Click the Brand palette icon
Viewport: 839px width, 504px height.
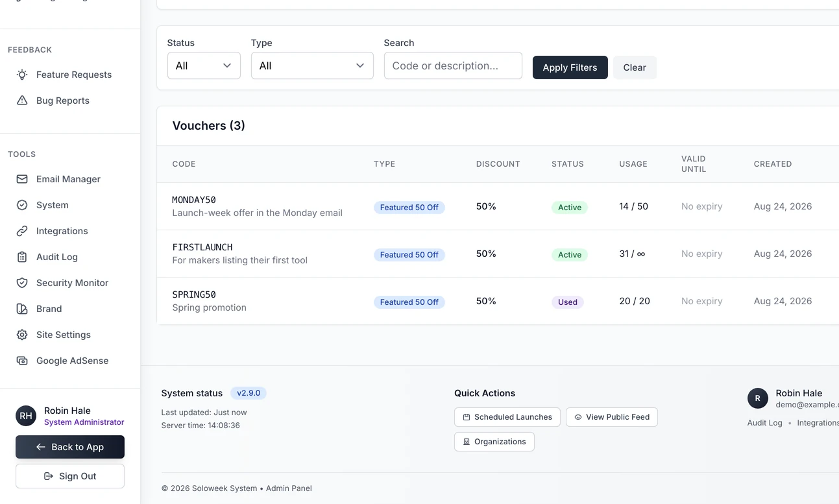22,309
